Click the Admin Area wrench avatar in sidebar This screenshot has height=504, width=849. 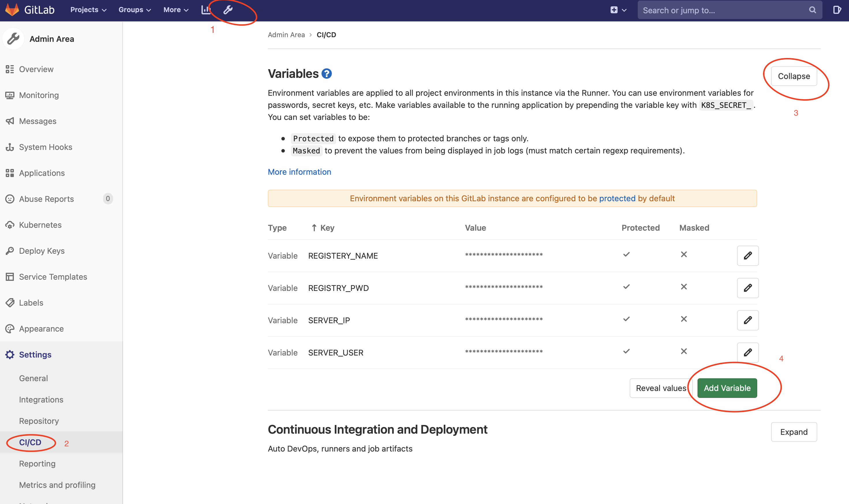[x=14, y=39]
